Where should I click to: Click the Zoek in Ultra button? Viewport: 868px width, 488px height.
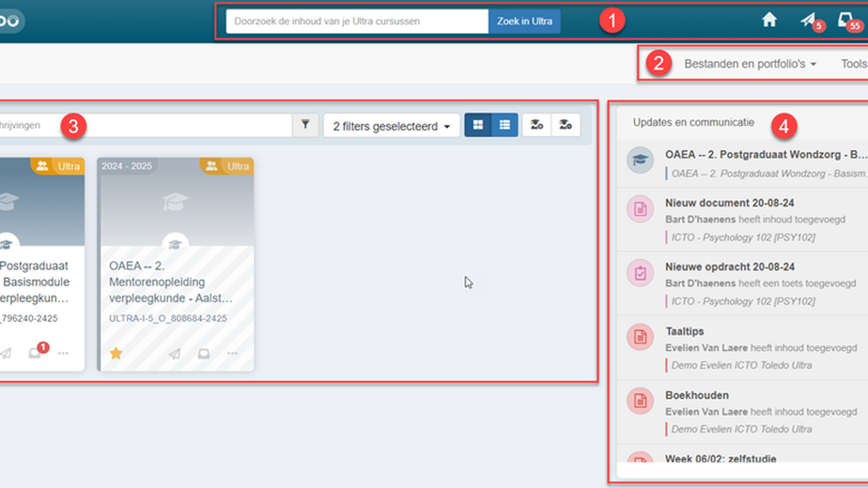pos(524,21)
